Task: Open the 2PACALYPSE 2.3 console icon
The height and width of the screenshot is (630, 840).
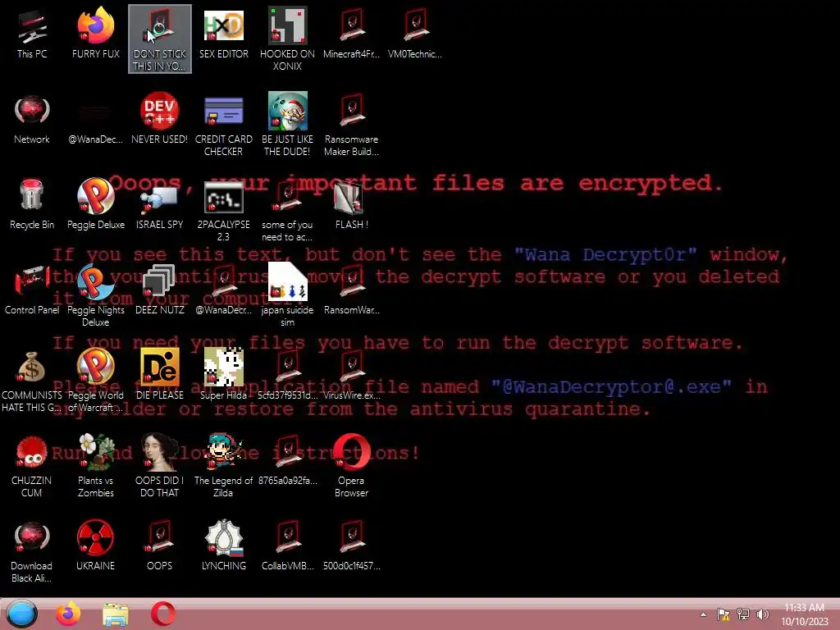Action: (x=223, y=211)
